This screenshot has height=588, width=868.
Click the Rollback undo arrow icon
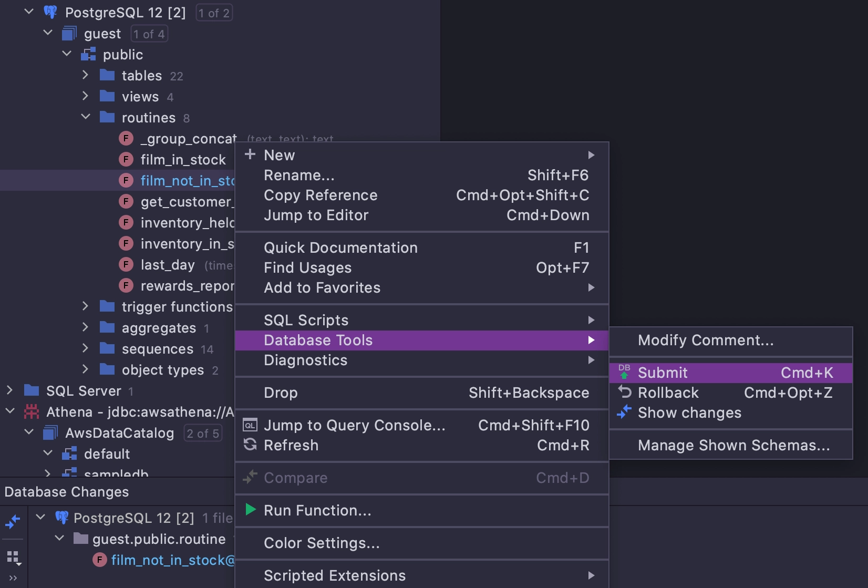tap(624, 392)
